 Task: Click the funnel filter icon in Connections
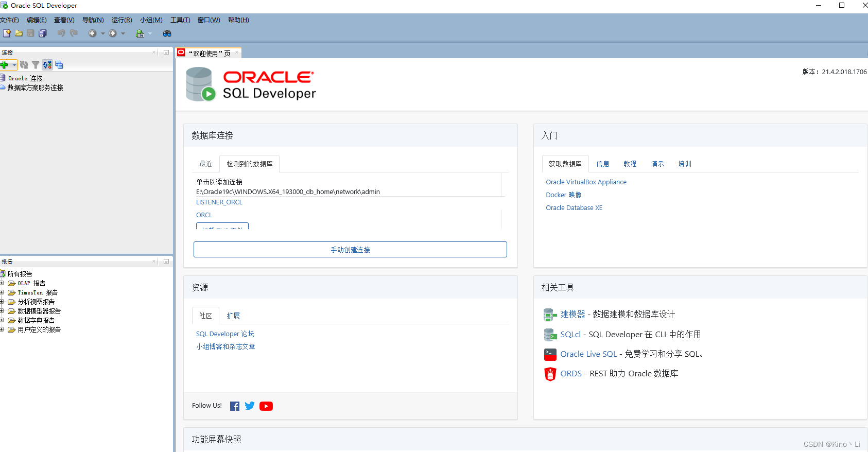[36, 65]
